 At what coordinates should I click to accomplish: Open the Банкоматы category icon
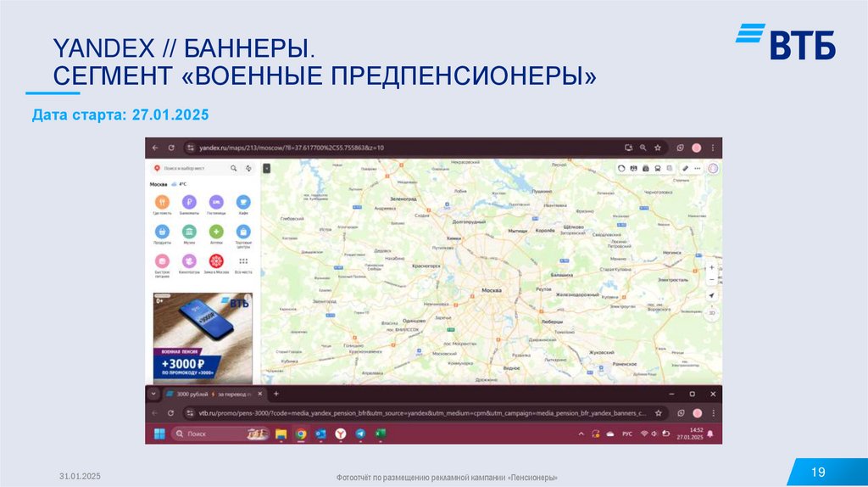pyautogui.click(x=189, y=202)
